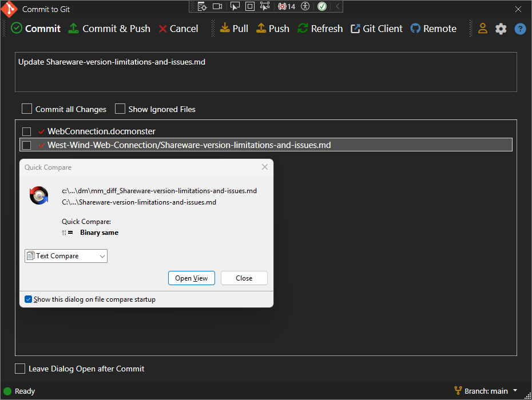Toggle the Show Ignored Files checkbox
532x400 pixels.
(120, 109)
